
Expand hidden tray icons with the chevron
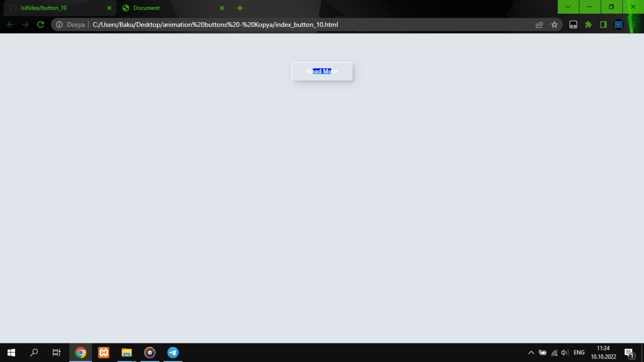[531, 352]
